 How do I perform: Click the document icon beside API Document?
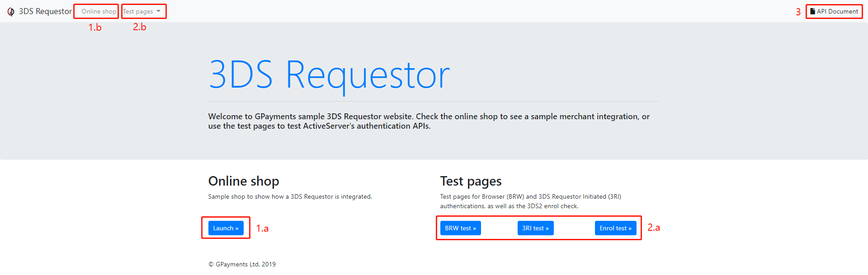[x=812, y=11]
